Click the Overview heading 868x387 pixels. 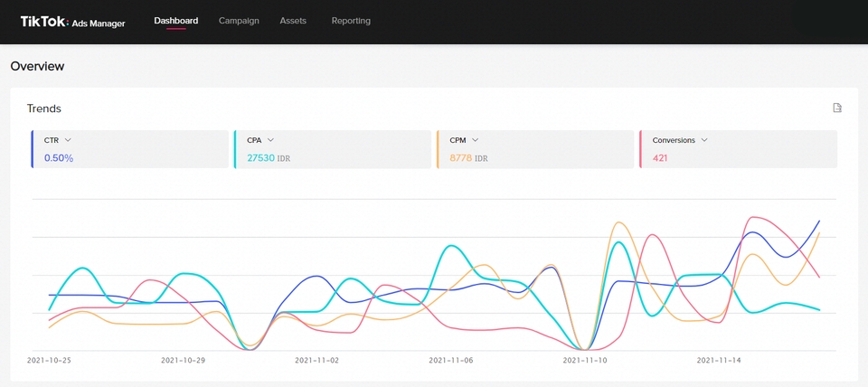tap(37, 66)
